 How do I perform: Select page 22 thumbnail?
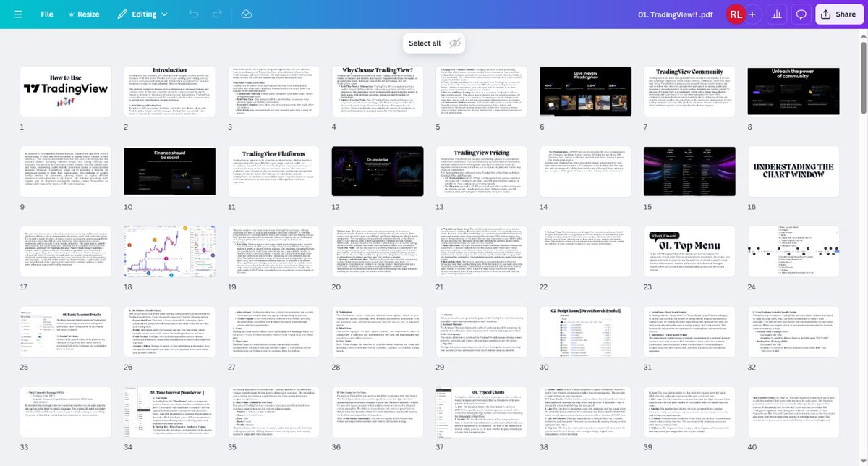(x=584, y=252)
